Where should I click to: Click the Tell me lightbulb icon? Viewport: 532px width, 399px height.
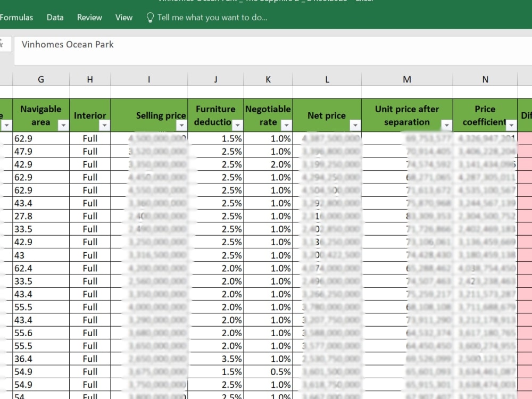[x=150, y=18]
